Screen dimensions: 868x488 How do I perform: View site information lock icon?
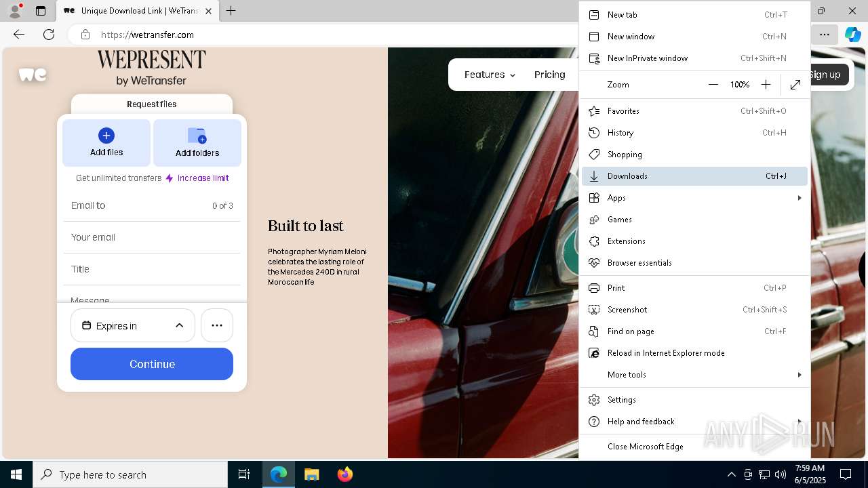[x=85, y=35]
